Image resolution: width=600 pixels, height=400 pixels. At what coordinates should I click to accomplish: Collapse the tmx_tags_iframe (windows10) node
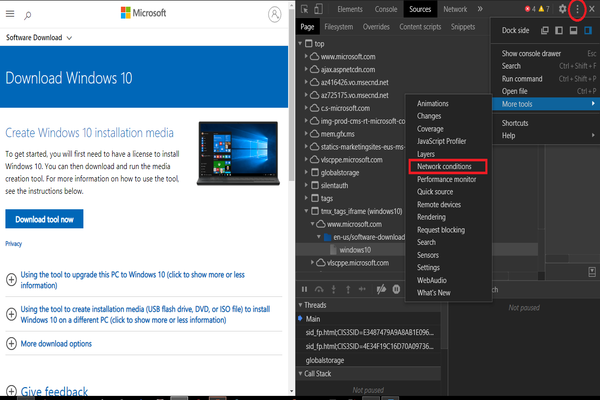click(306, 211)
